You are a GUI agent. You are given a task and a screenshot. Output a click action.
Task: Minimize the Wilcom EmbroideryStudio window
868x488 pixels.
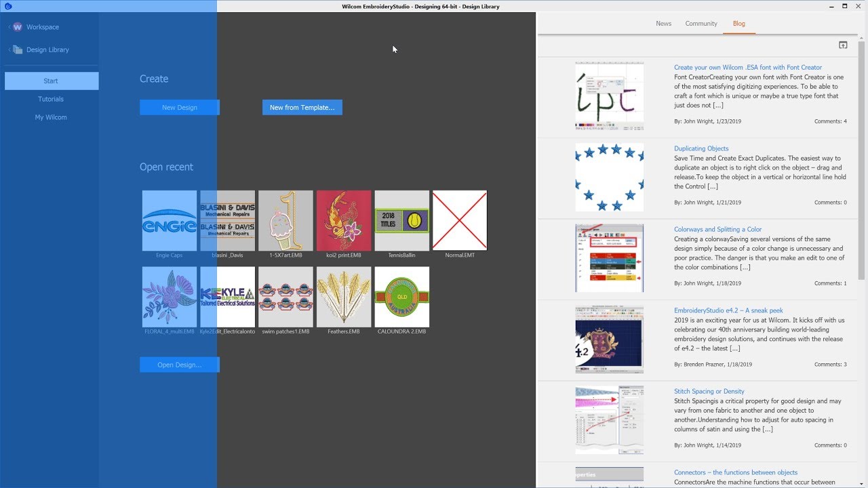click(831, 6)
